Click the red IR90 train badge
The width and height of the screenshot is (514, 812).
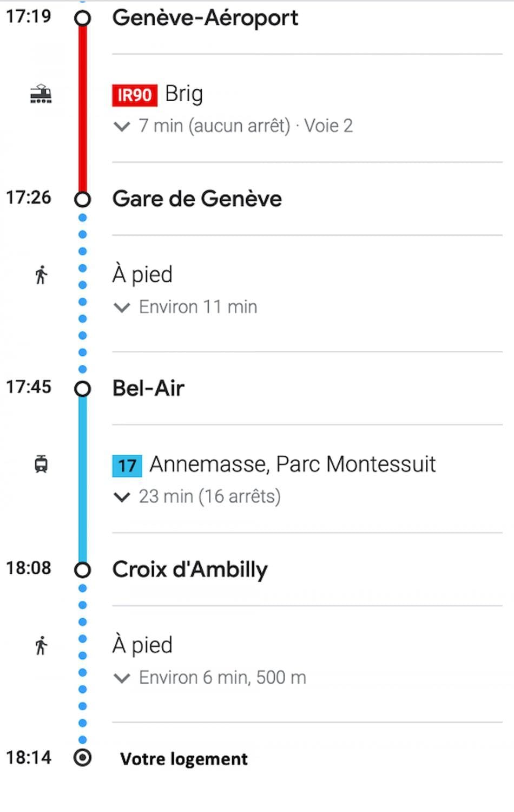135,95
